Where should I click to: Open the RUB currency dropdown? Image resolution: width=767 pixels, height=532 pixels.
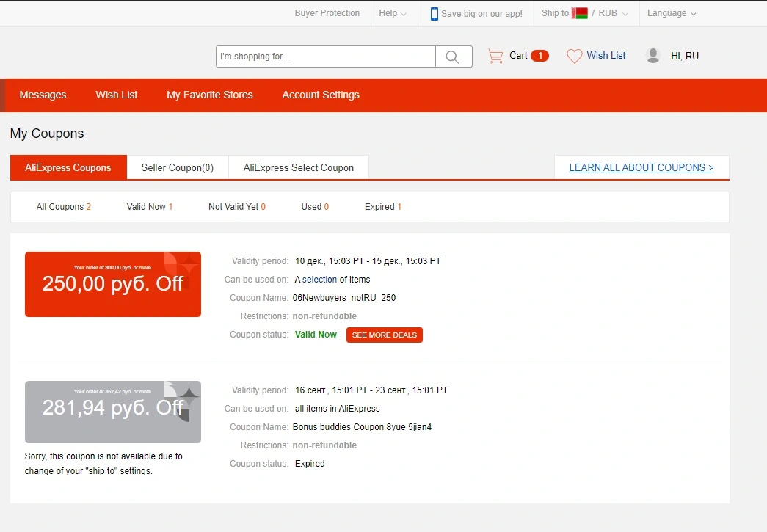[613, 13]
